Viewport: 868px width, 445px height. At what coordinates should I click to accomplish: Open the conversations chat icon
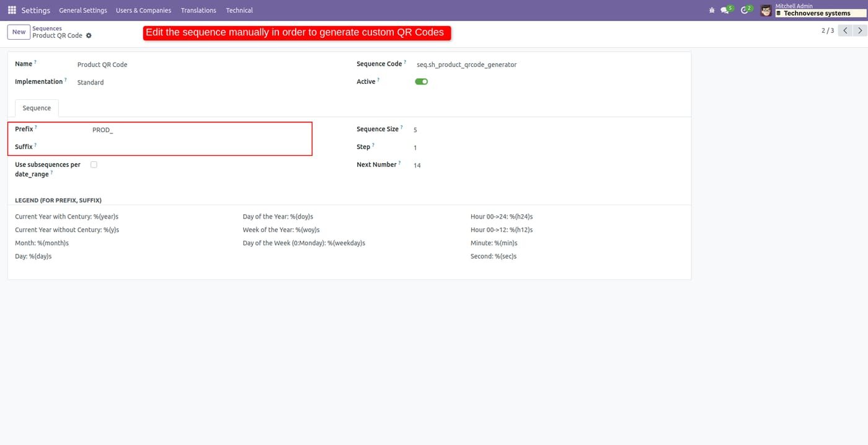[x=725, y=11]
